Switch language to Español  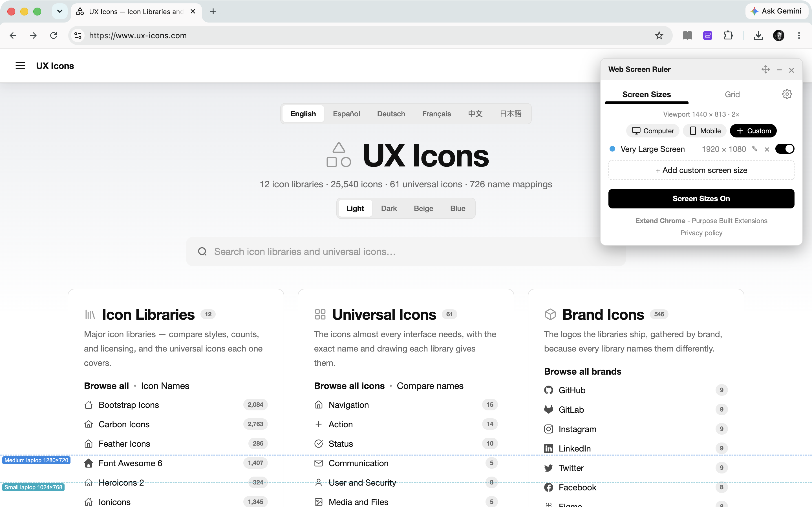coord(346,114)
